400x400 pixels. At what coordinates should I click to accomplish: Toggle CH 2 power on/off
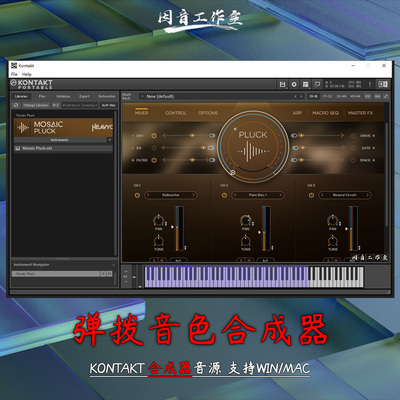[224, 195]
